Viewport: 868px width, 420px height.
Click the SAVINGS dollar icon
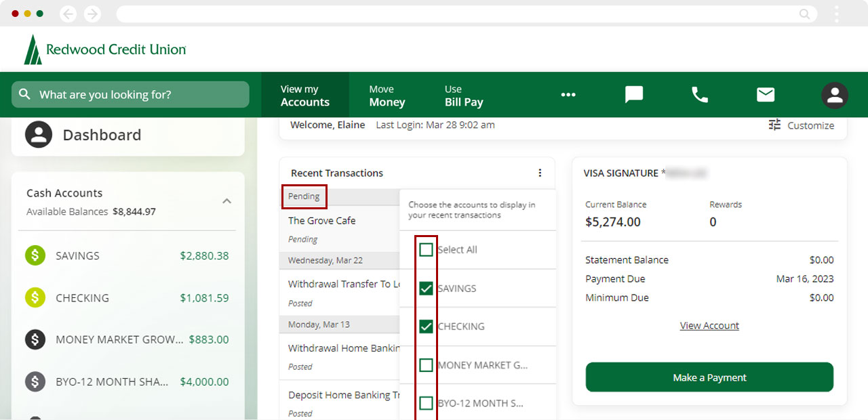[35, 255]
